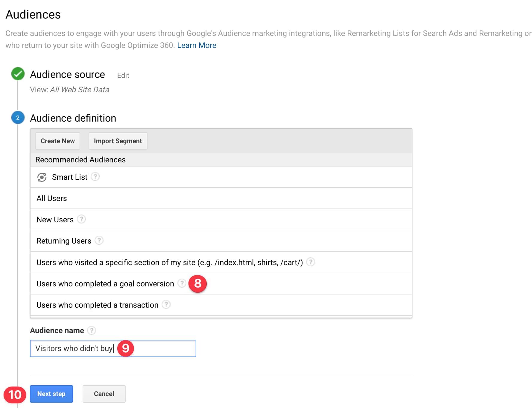
Task: Click the Audience name text field
Action: coord(113,348)
